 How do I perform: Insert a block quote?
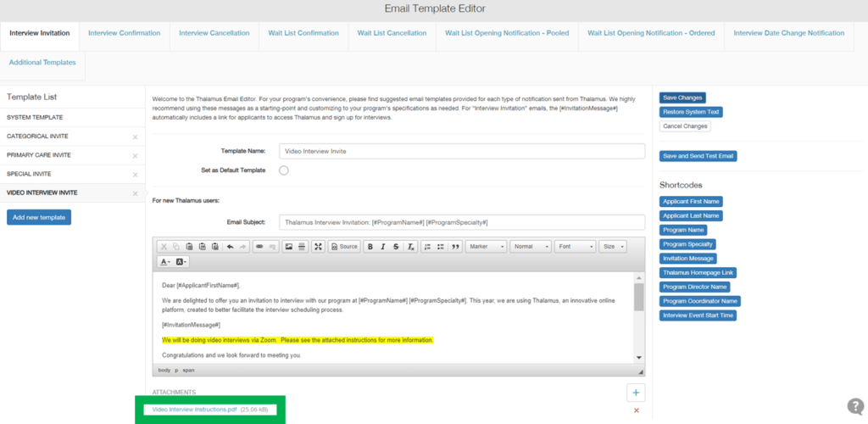click(456, 247)
